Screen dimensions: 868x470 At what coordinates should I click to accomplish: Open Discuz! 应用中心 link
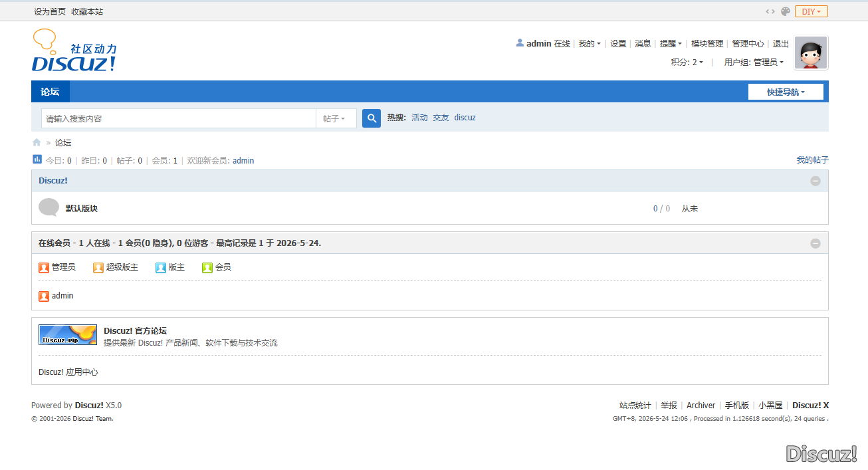click(68, 372)
